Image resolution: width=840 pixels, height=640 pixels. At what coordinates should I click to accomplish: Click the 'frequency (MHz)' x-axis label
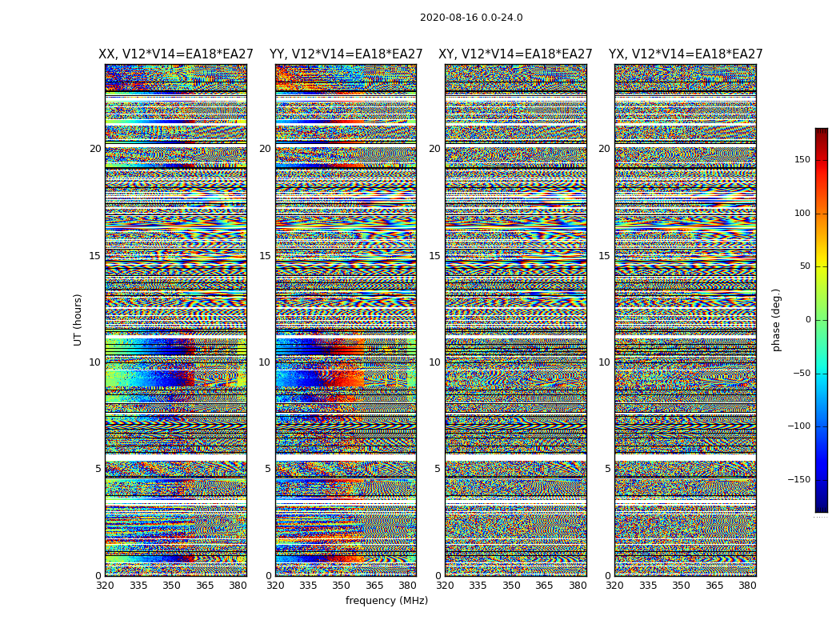pos(386,600)
